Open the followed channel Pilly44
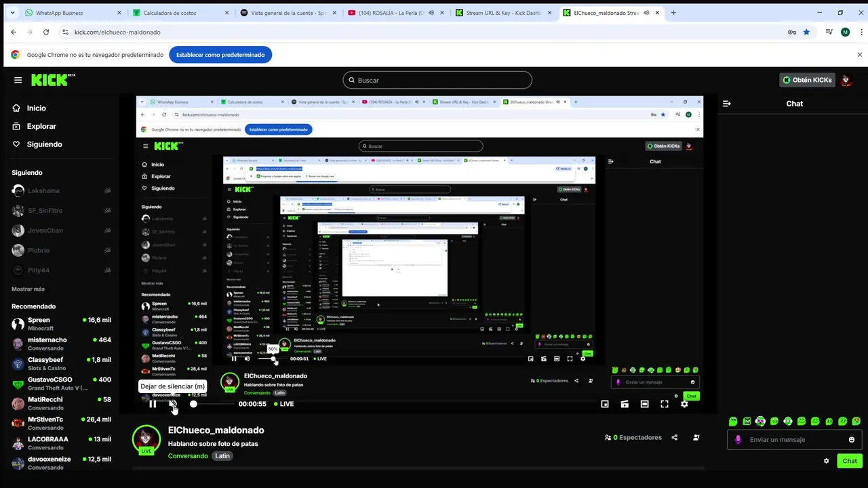 point(61,270)
